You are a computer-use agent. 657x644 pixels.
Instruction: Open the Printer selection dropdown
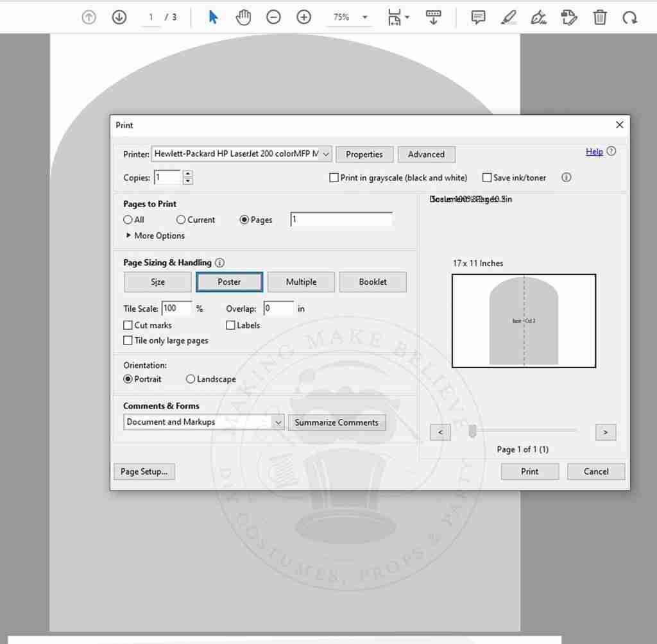pyautogui.click(x=325, y=154)
